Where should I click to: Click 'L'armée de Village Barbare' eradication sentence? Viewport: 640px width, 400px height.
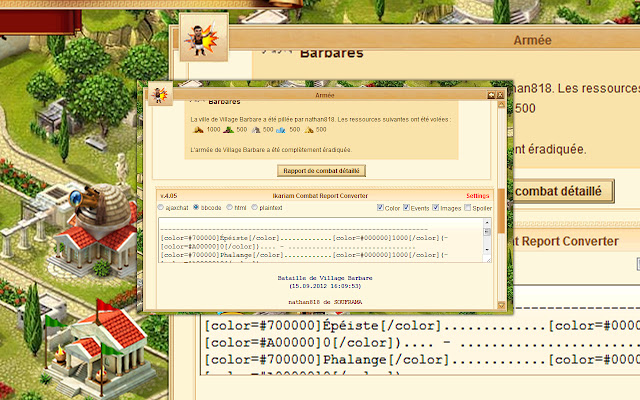271,150
